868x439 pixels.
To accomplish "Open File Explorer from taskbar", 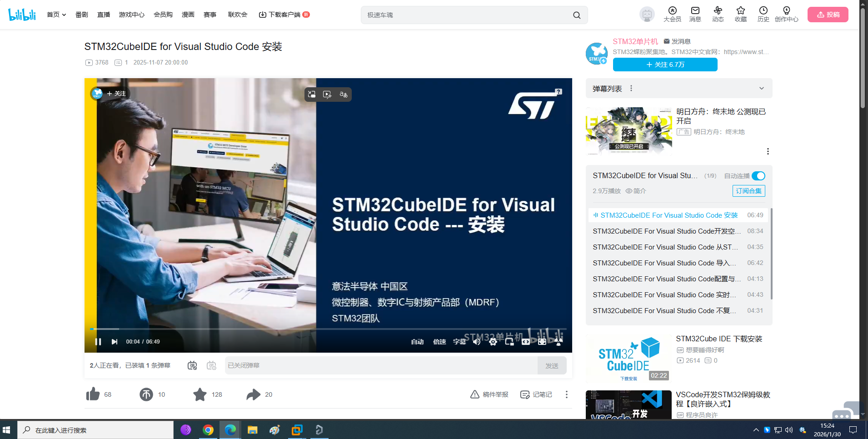I will point(252,429).
